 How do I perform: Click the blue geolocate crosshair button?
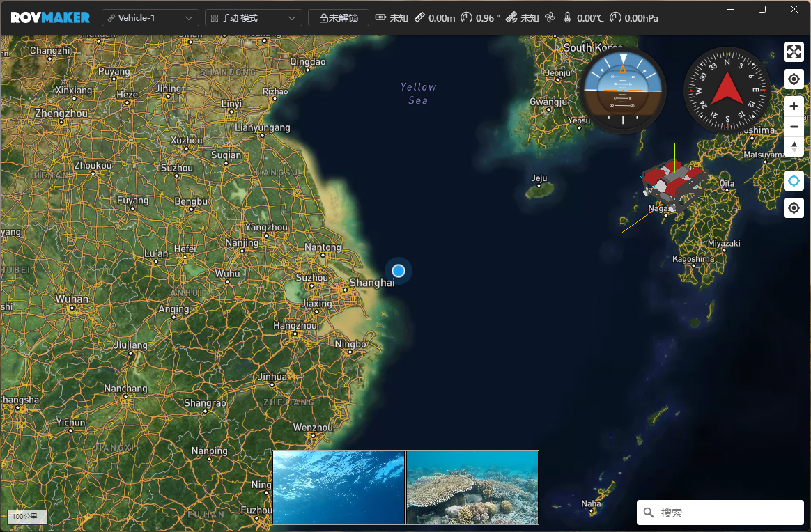pos(794,181)
